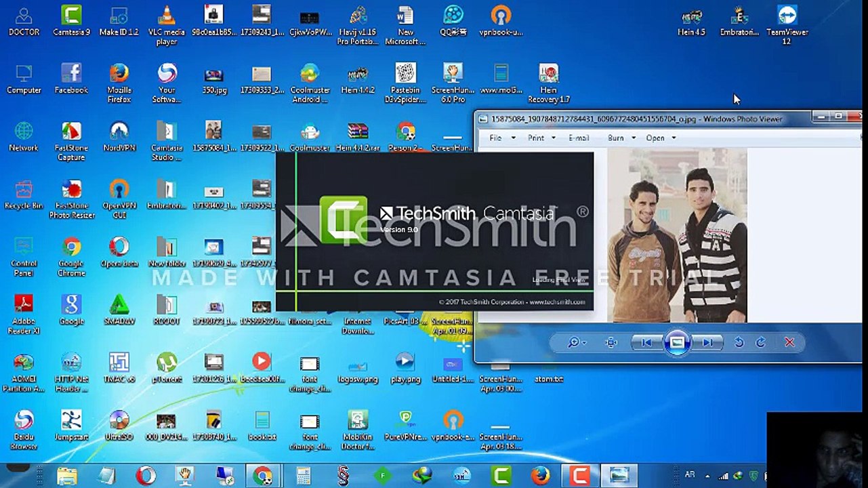Open Windows Explorer from the taskbar
The height and width of the screenshot is (488, 868).
click(x=67, y=476)
